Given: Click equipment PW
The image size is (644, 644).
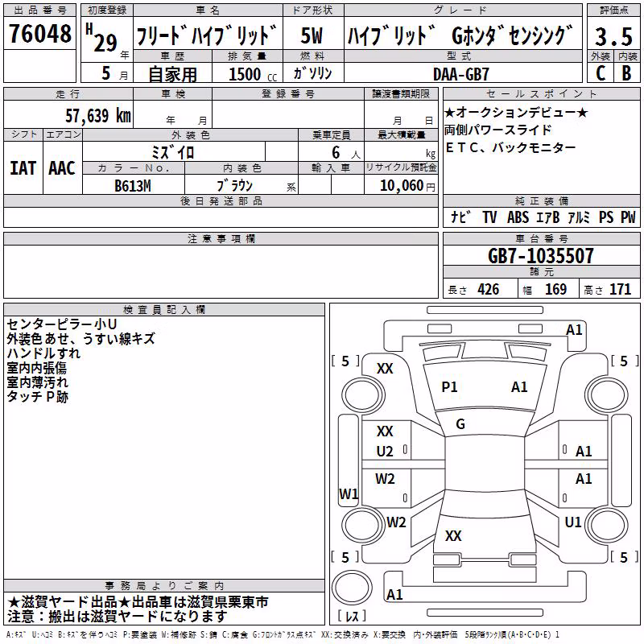Looking at the screenshot, I should click(x=628, y=217).
